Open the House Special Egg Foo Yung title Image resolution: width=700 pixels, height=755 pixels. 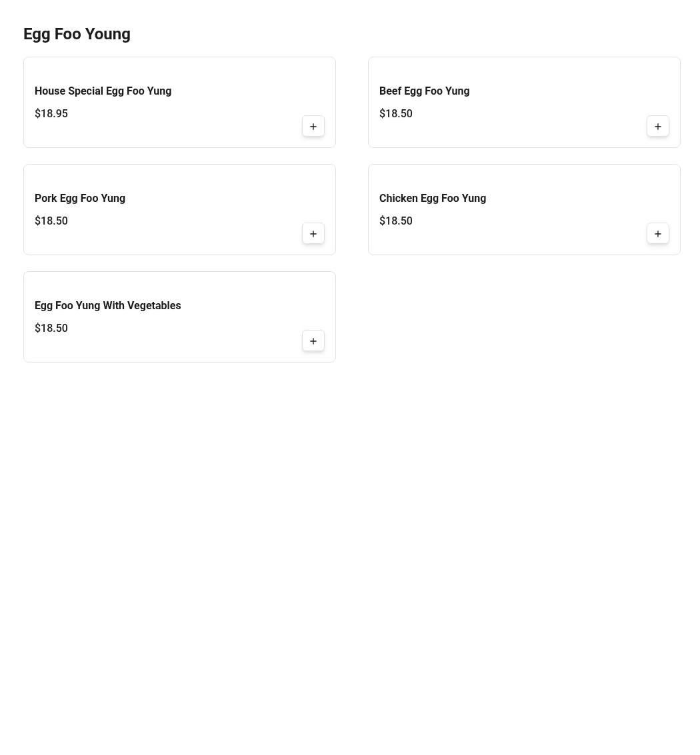point(103,91)
